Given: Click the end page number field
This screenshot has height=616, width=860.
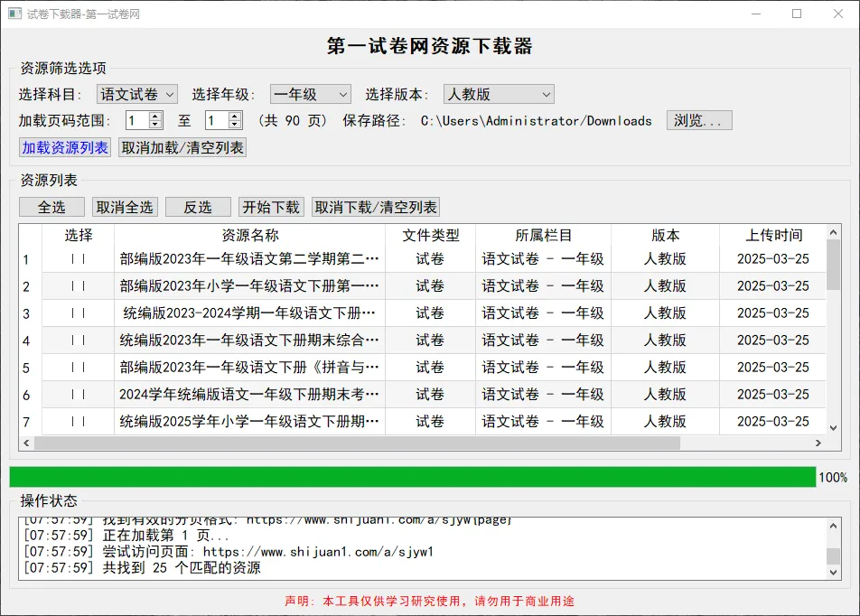Looking at the screenshot, I should [217, 121].
